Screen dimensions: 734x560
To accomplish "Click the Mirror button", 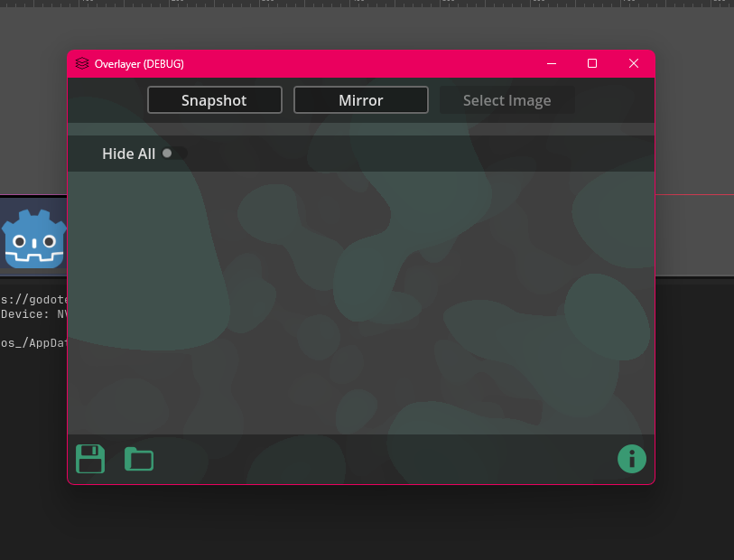I will tap(360, 99).
